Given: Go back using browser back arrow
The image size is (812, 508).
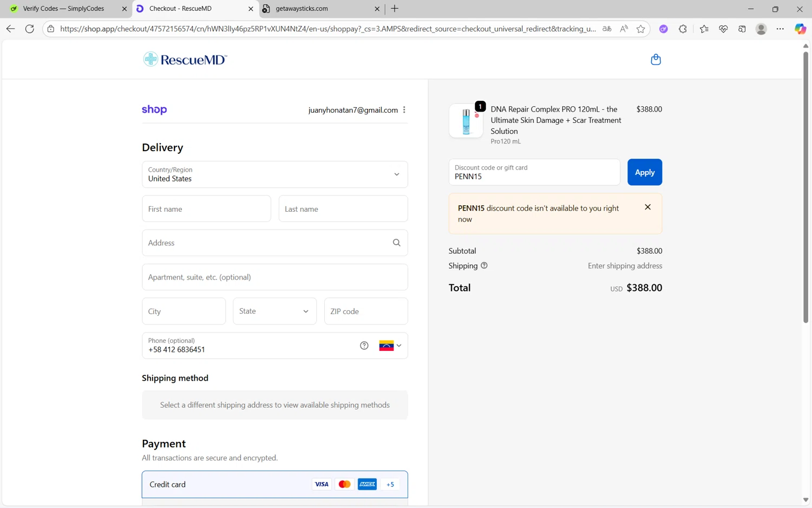Looking at the screenshot, I should click(x=10, y=29).
